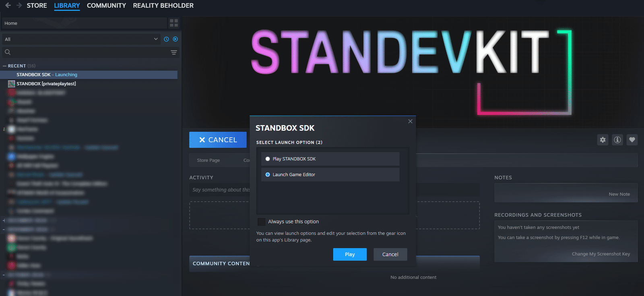
Task: Click Play in the launch dialog
Action: click(x=350, y=255)
